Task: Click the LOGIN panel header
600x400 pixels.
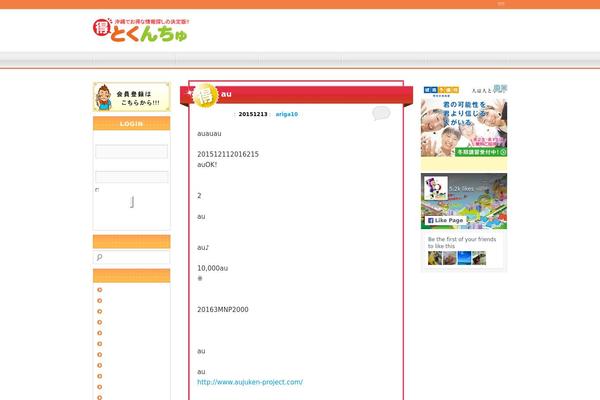Action: point(132,124)
